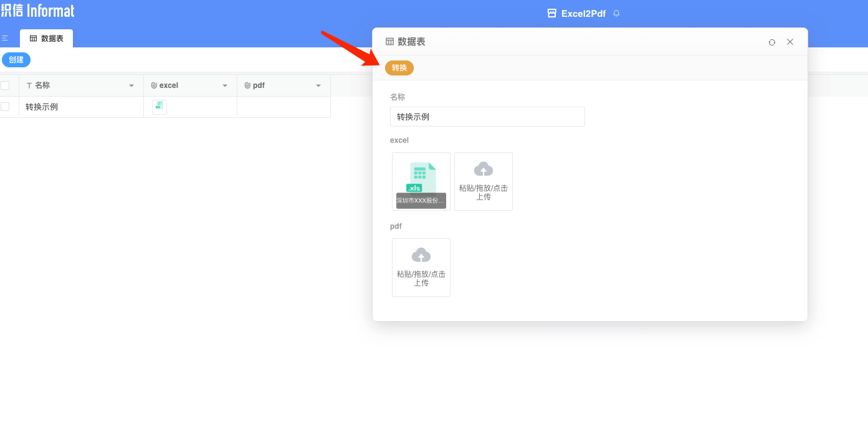Close the 数据表 dialog
868x447 pixels.
(790, 42)
